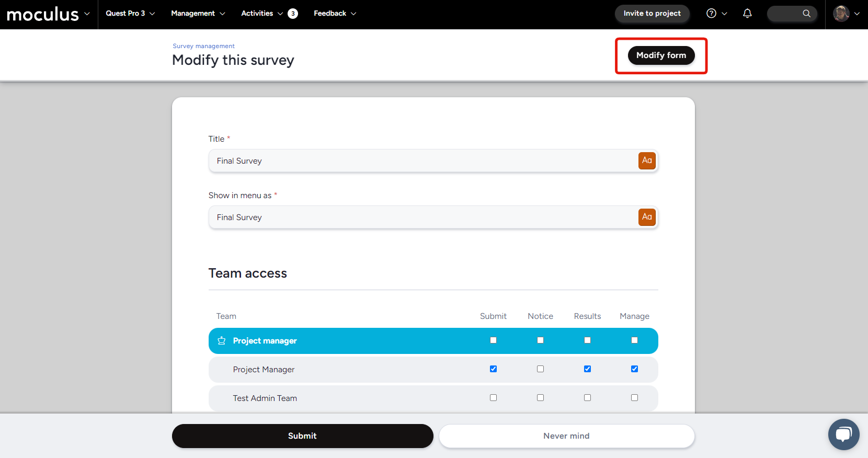
Task: Click the Survey management breadcrumb link
Action: [x=203, y=46]
